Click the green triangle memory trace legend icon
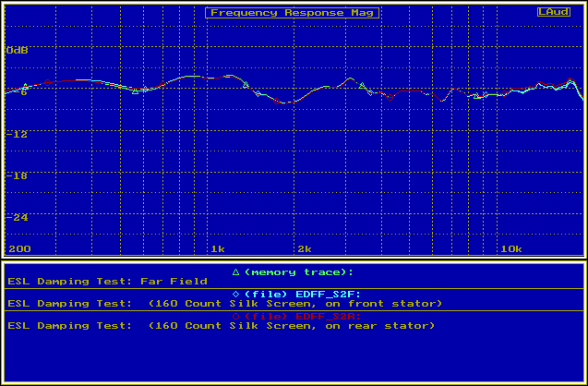The width and height of the screenshot is (588, 386). 235,272
